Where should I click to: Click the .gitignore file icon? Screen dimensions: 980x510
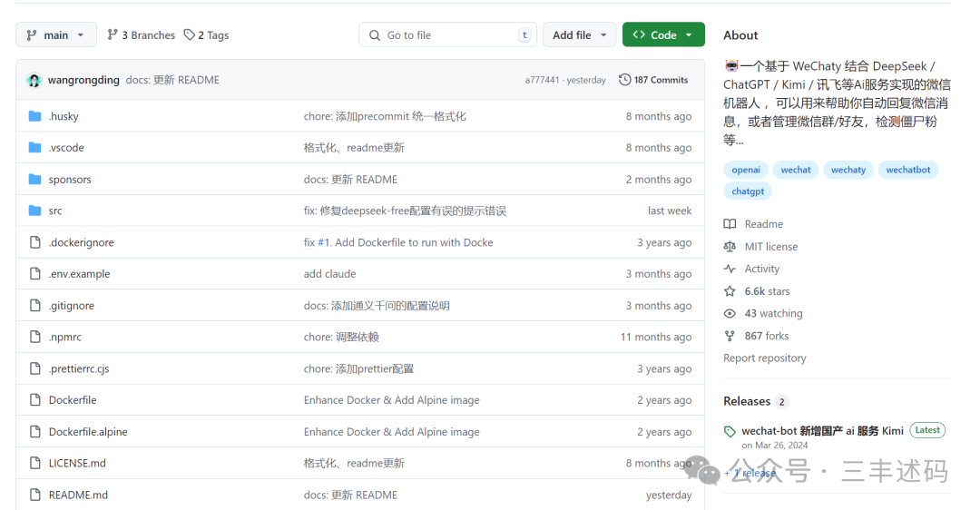click(x=35, y=306)
